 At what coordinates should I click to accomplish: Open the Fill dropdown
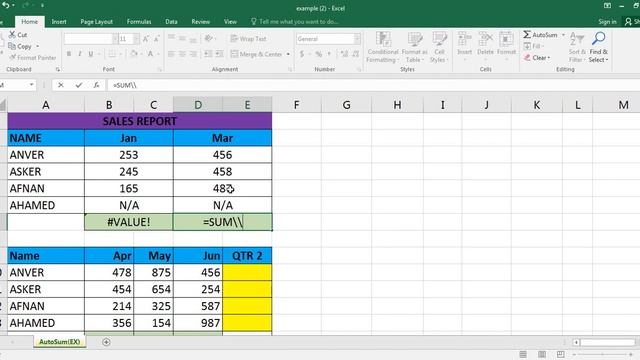click(x=533, y=46)
